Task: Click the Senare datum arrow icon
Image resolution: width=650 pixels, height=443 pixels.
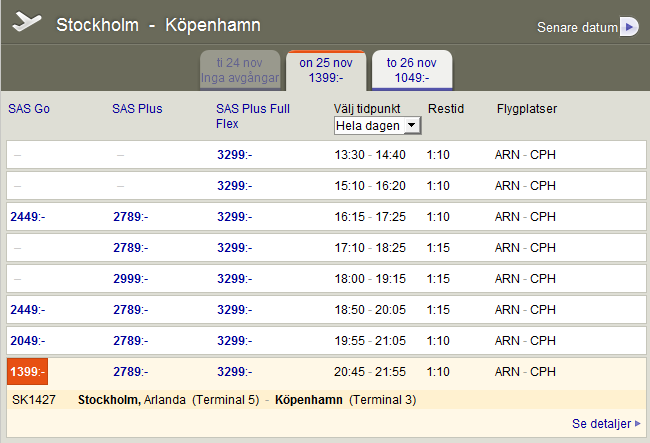Action: 628,27
